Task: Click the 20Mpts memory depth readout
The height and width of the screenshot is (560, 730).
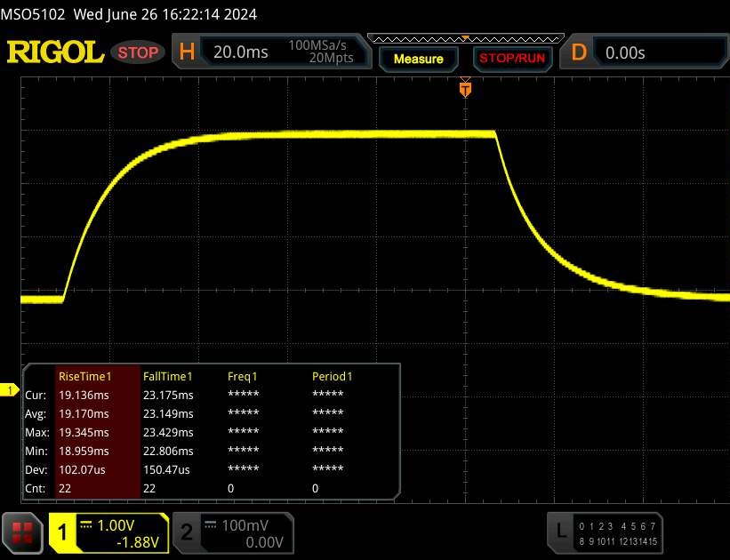Action: click(331, 58)
